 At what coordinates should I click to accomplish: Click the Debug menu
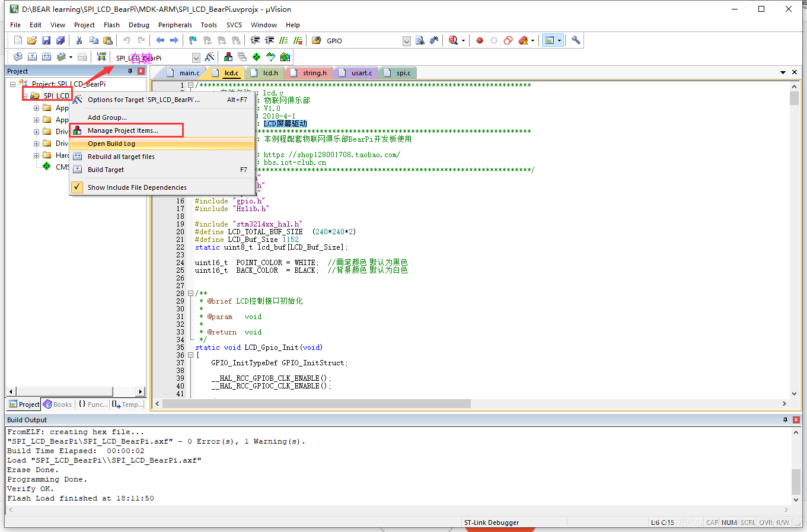[139, 25]
